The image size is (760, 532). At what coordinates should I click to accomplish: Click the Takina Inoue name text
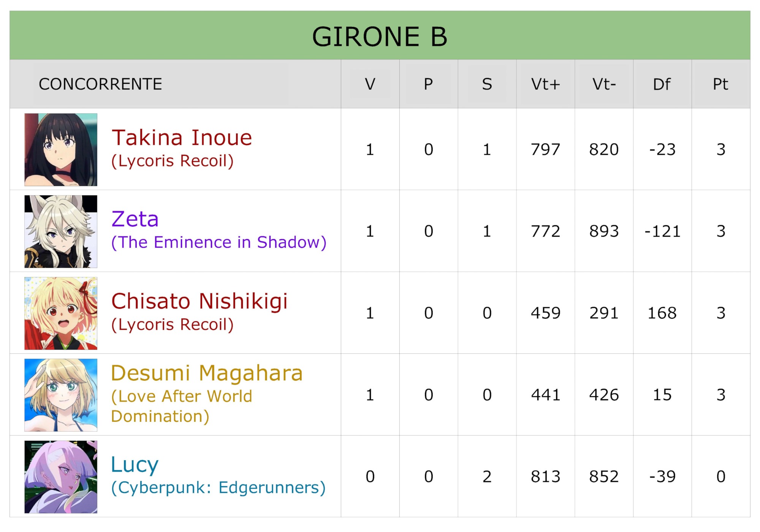tap(182, 138)
